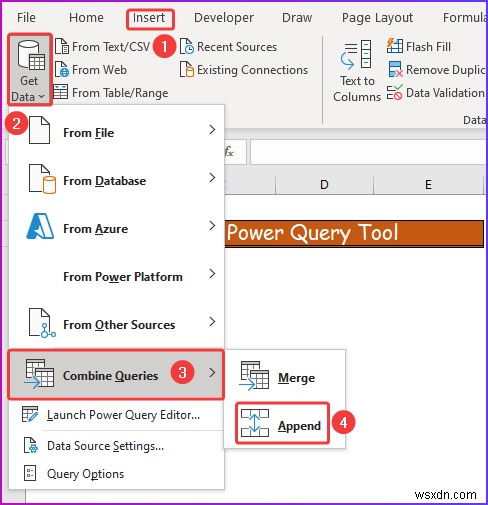The width and height of the screenshot is (488, 505).
Task: Click the Text to Columns icon
Action: coord(356,55)
